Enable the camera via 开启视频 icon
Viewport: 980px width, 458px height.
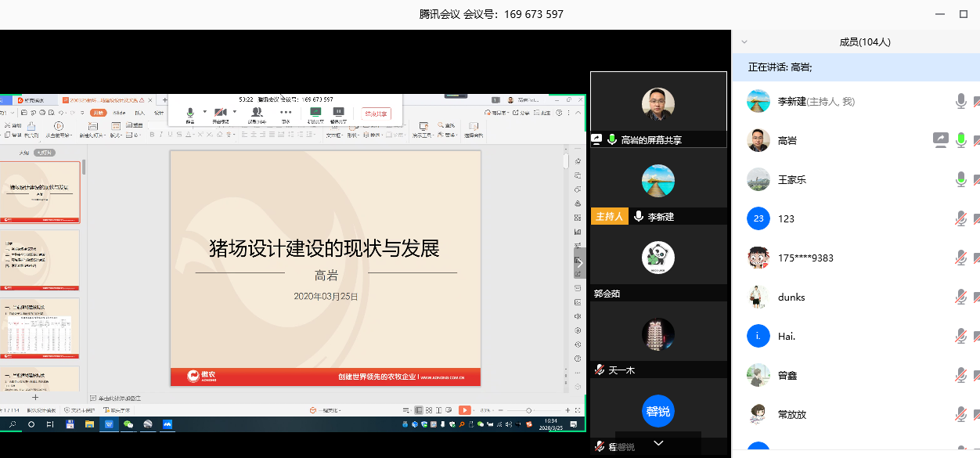222,112
